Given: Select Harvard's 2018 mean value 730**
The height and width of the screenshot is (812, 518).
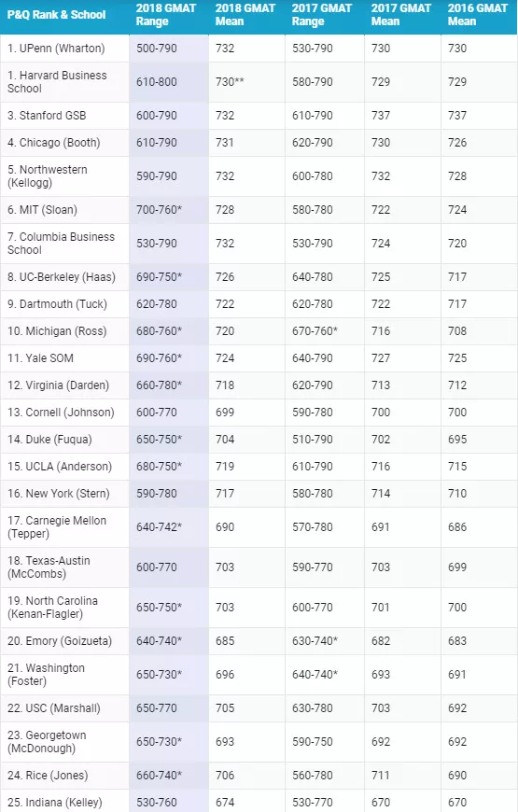Looking at the screenshot, I should [x=230, y=82].
